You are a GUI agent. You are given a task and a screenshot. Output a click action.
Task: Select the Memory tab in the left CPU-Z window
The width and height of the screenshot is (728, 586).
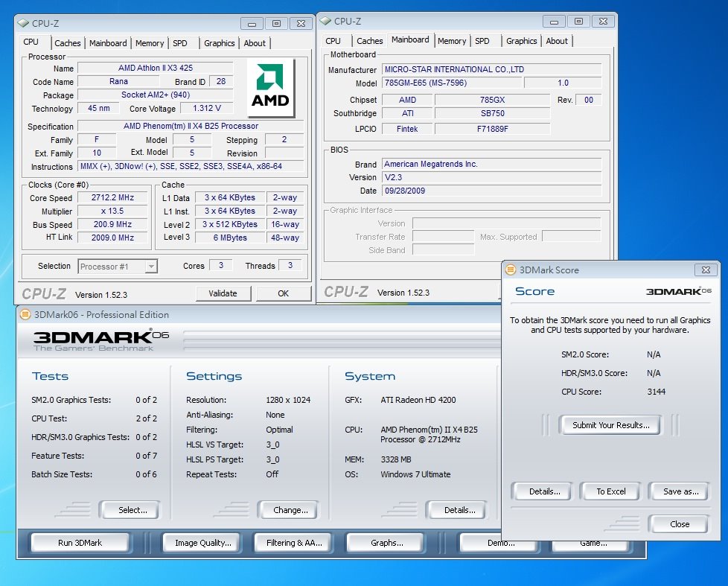point(150,43)
